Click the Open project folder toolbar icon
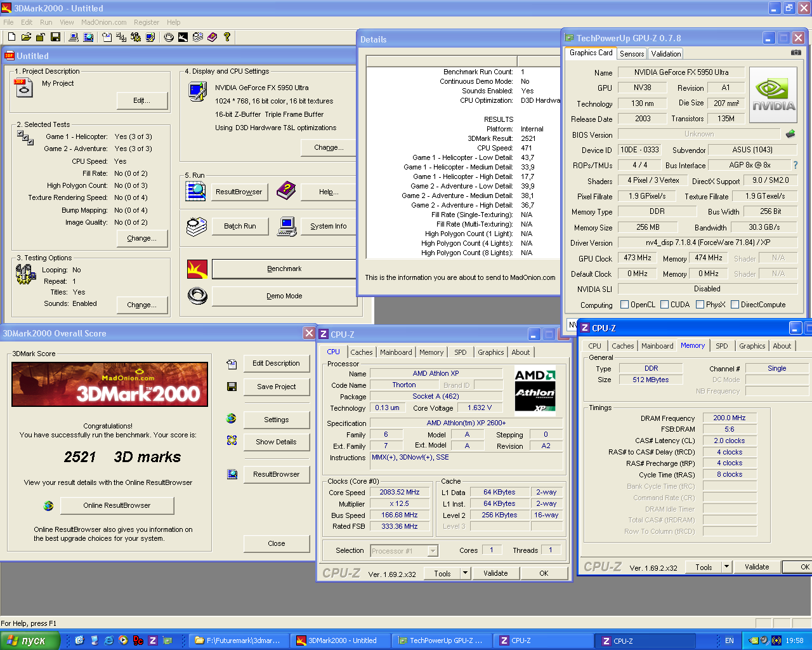The image size is (812, 650). 26,37
